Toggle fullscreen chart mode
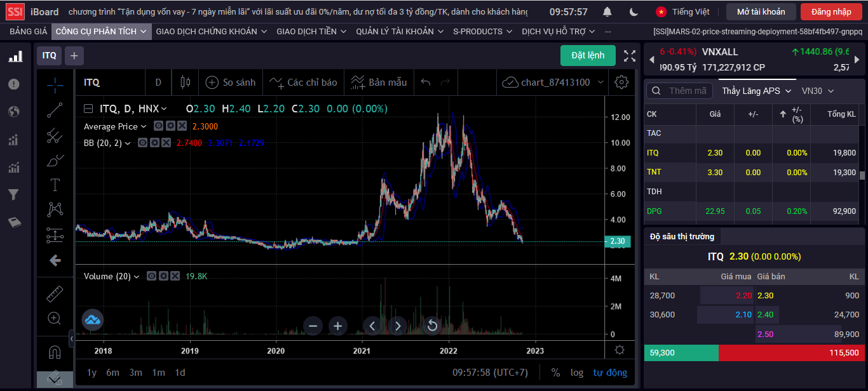Screen dimensions: 868x391 [629, 56]
